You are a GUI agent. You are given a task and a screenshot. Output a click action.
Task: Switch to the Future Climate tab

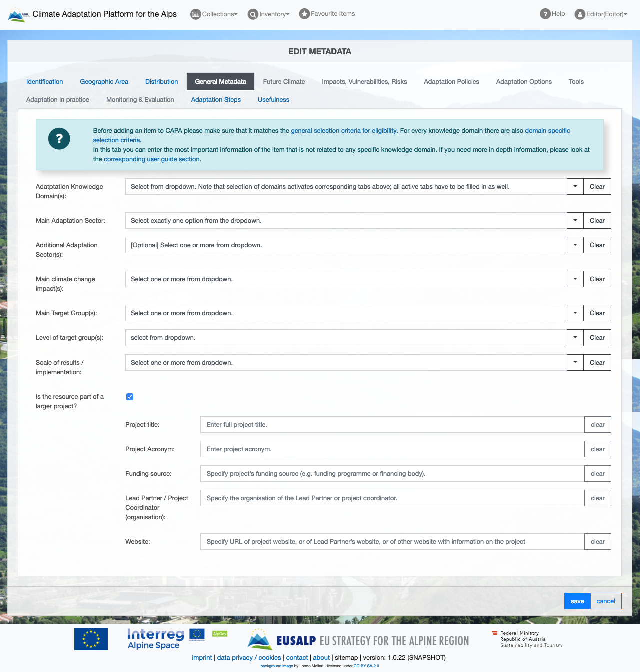tap(284, 81)
